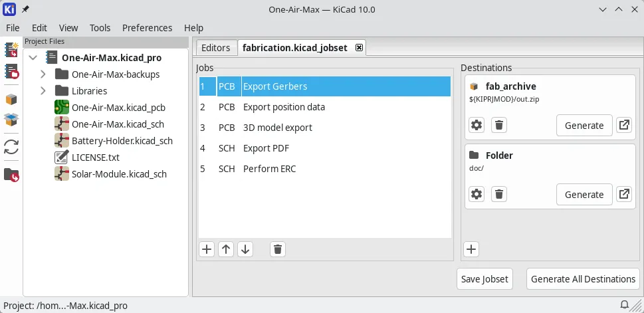Click the Archive Project box icon

[11, 99]
